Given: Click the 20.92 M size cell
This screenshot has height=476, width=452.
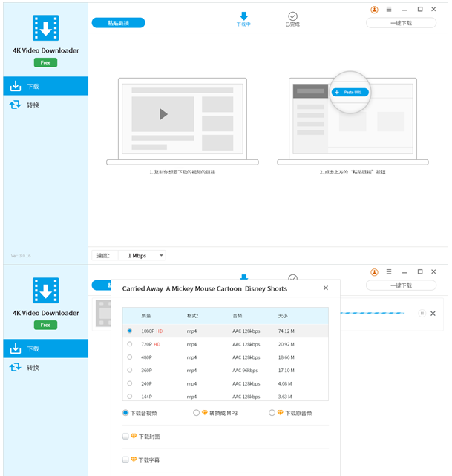Looking at the screenshot, I should (x=286, y=344).
